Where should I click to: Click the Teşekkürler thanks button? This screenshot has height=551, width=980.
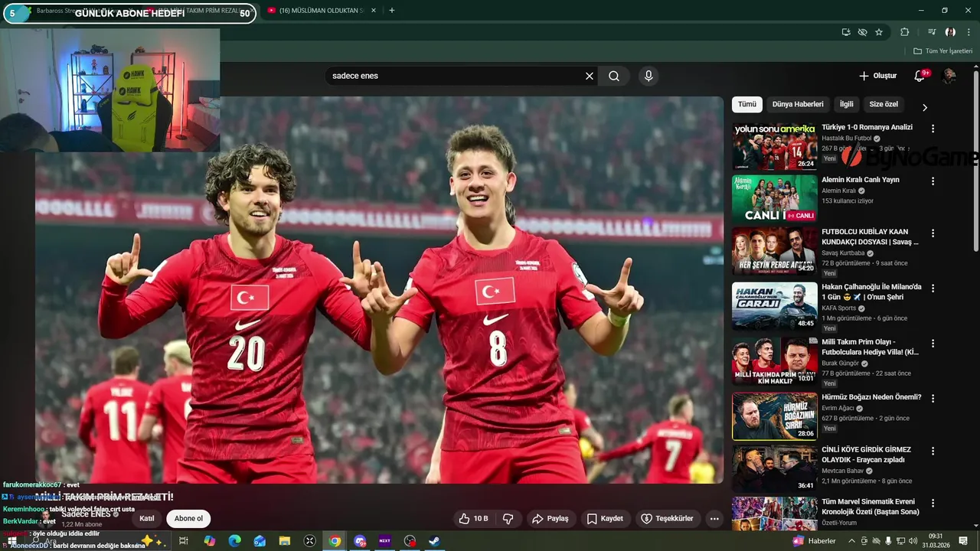pyautogui.click(x=667, y=518)
